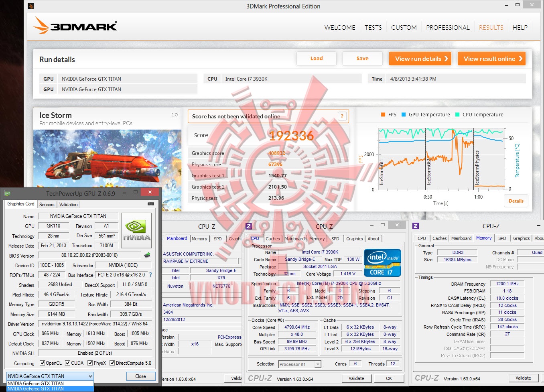The image size is (544, 392).
Task: Click the Graphics test 1 value 1540.77
Action: [278, 176]
